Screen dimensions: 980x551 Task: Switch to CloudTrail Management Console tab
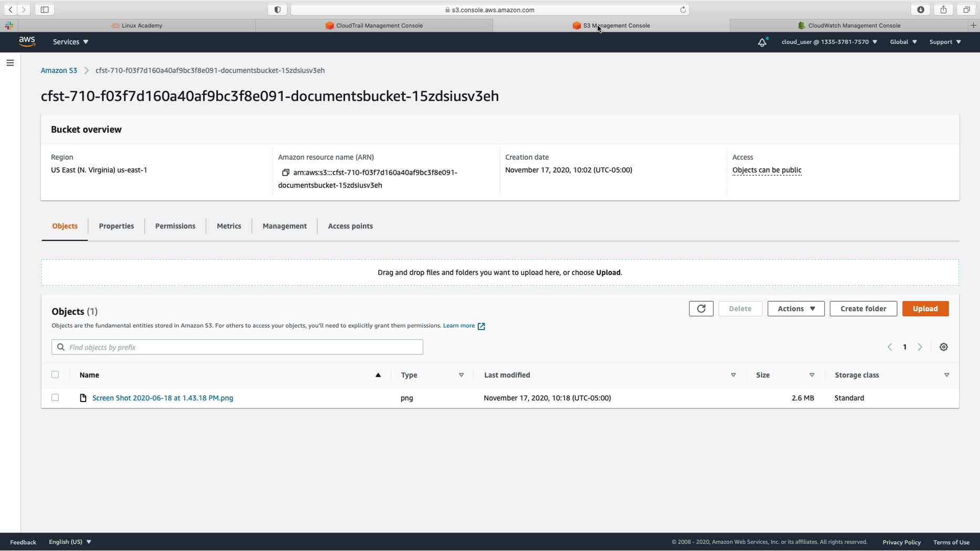(x=374, y=25)
